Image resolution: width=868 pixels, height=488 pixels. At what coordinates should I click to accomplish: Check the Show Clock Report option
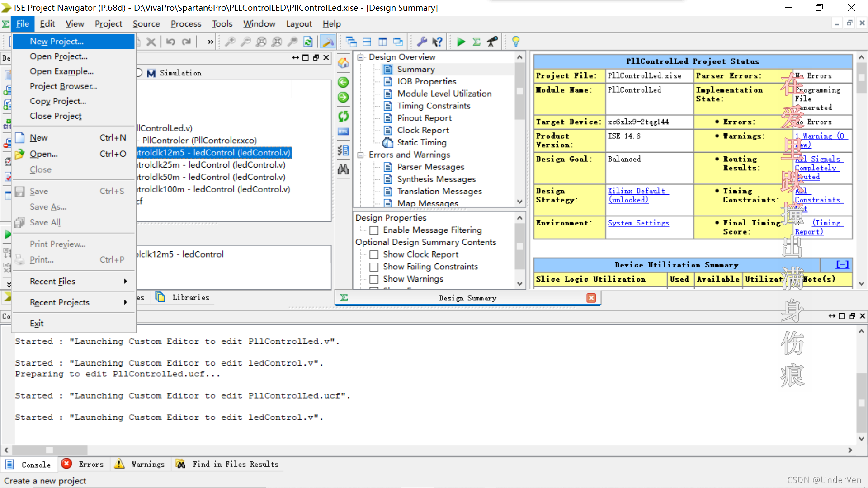click(374, 255)
